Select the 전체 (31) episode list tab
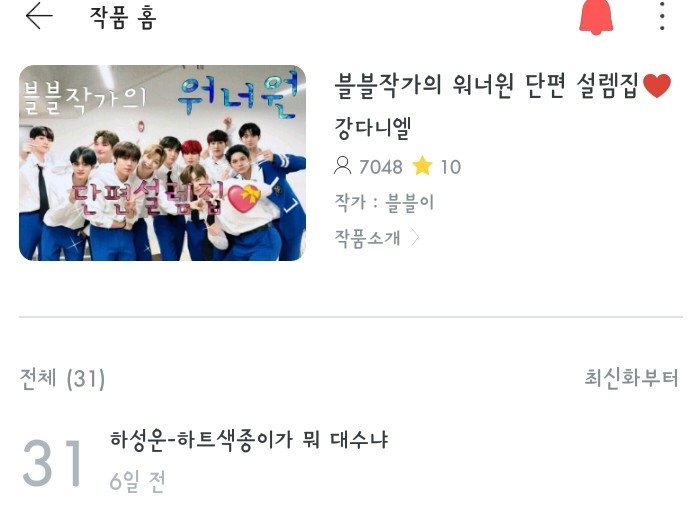691x518 pixels. 63,379
